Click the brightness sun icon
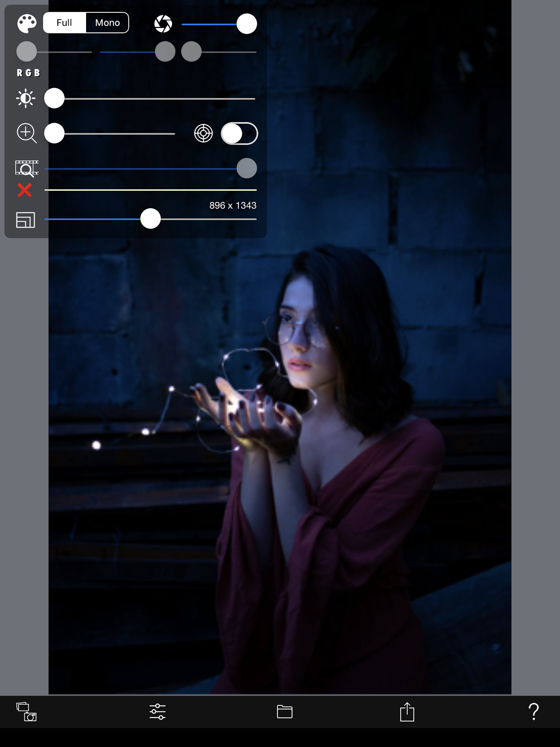 point(26,98)
